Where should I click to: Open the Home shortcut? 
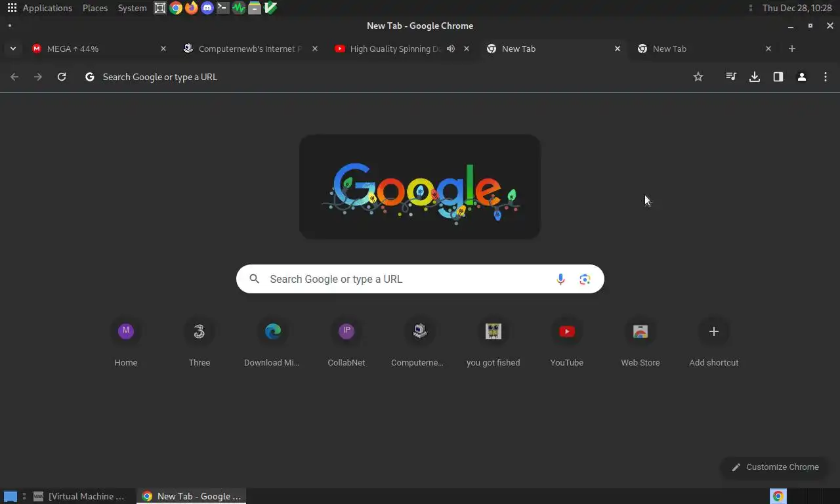[126, 343]
